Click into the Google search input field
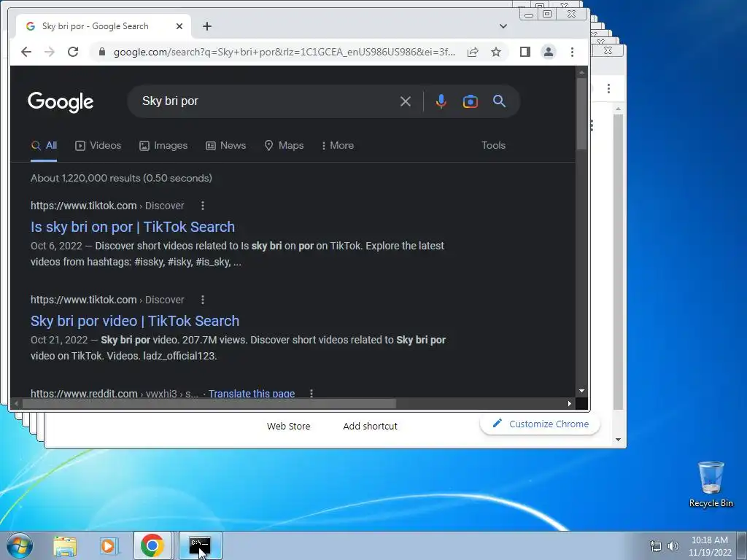Screen dimensions: 747x560 267,101
